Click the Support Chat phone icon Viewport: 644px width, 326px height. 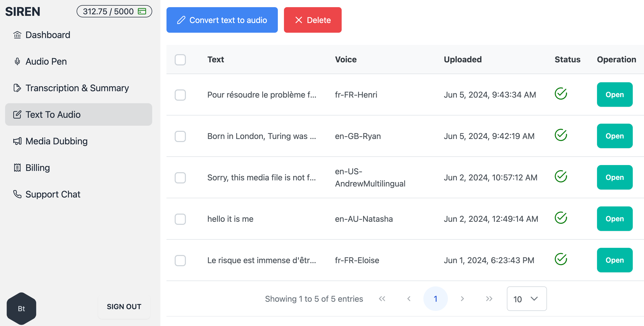click(x=17, y=194)
